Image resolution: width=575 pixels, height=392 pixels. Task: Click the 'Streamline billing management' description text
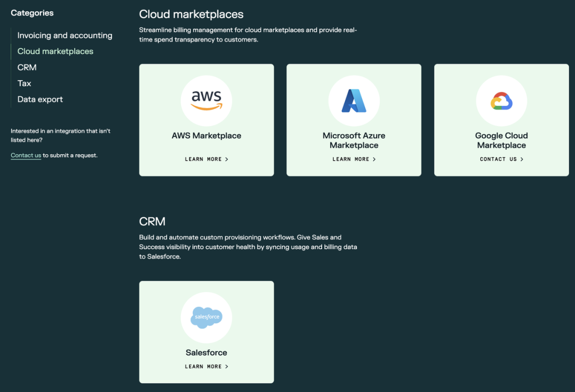[x=248, y=35]
